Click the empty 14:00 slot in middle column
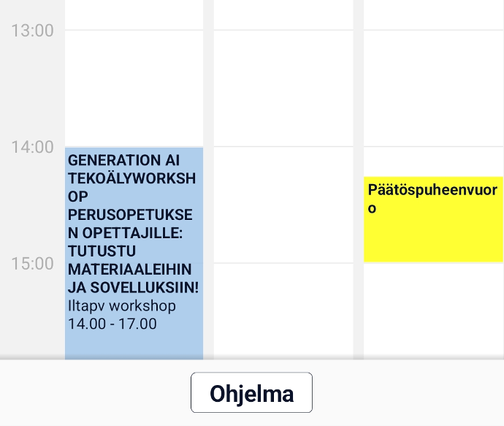Viewport: 504px width, 426px height. 283,205
